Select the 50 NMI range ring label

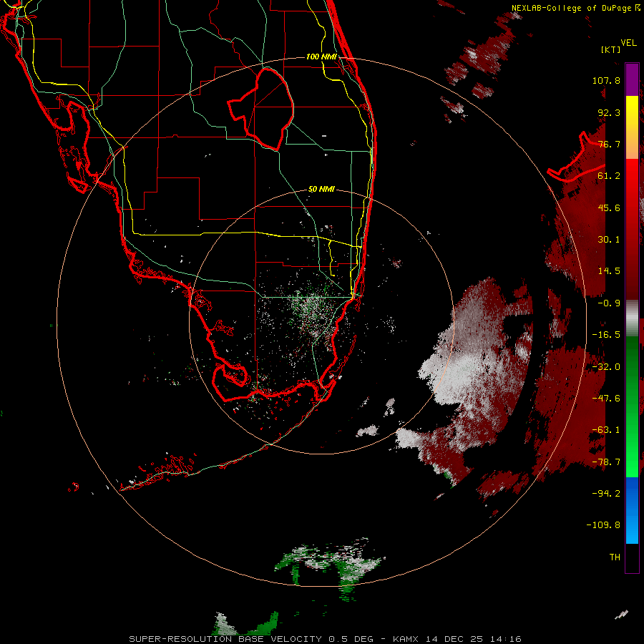[x=321, y=190]
